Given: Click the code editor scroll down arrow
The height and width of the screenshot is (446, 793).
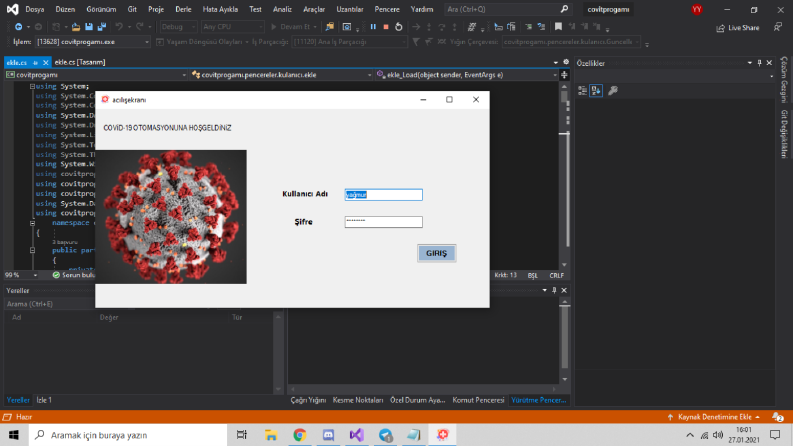Looking at the screenshot, I should click(564, 265).
